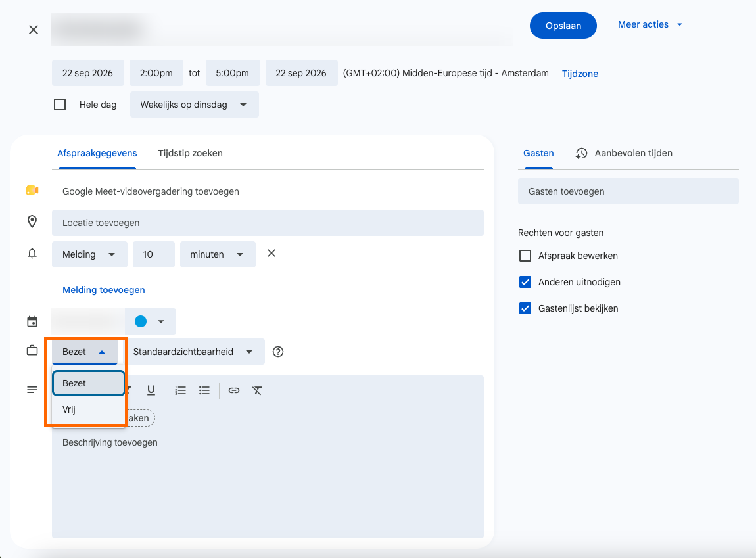Click the calendar icon beside calendar selector
Viewport: 756px width, 558px height.
32,321
